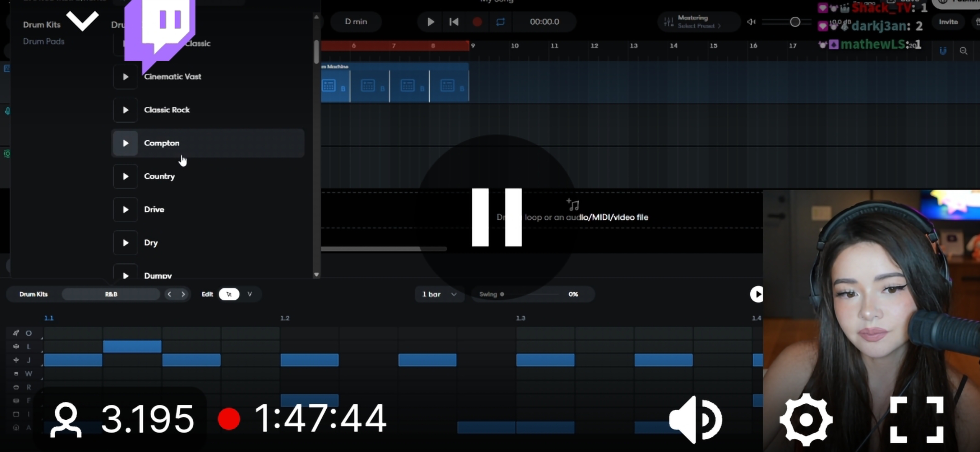980x452 pixels.
Task: Select the Cinematic Vast kit name
Action: click(x=173, y=77)
